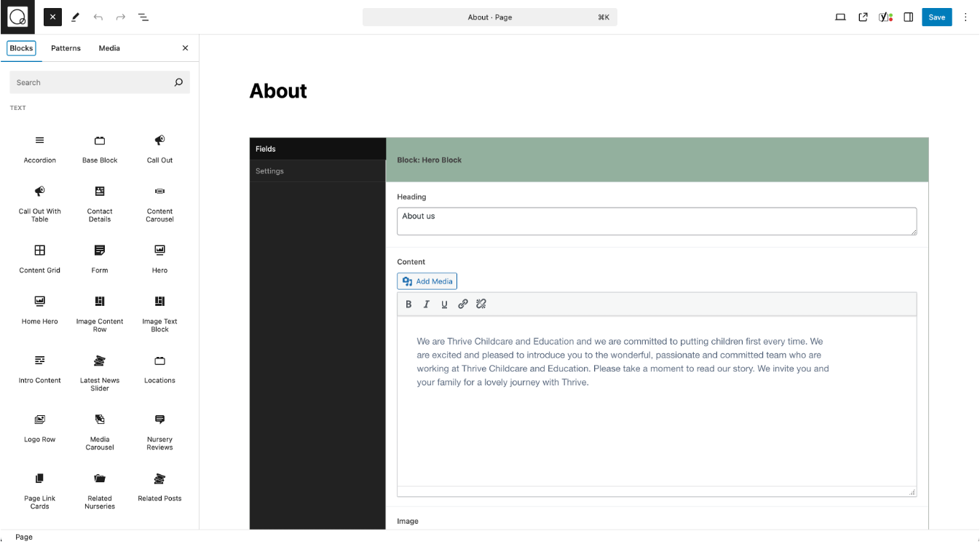This screenshot has width=980, height=542.
Task: Insert the Intro Content block
Action: pos(40,369)
